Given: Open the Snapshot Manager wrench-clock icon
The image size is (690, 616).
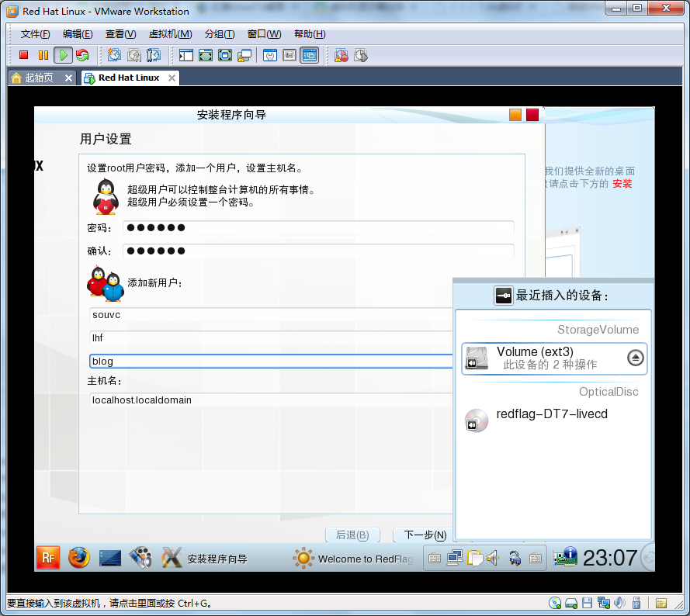Looking at the screenshot, I should coord(153,55).
